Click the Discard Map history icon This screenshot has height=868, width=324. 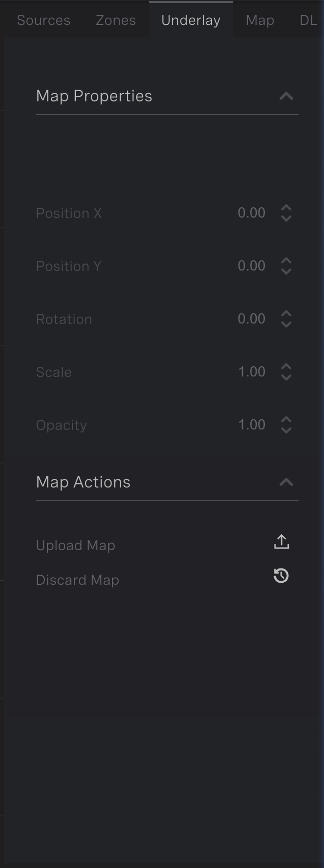pos(281,576)
